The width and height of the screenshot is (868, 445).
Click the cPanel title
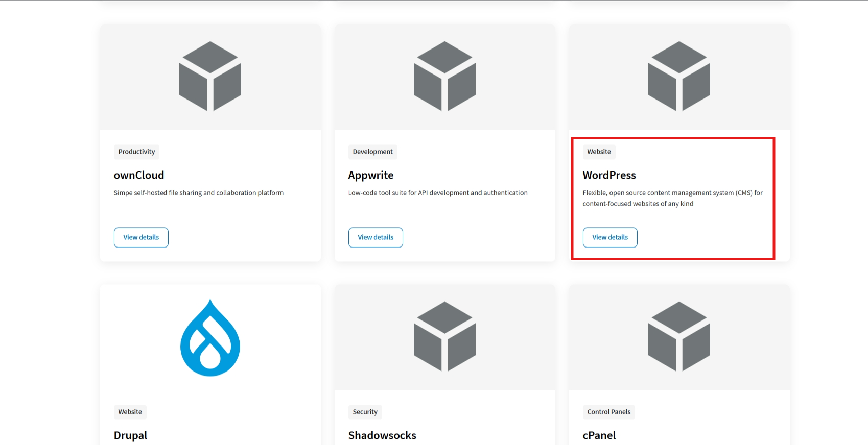(599, 435)
